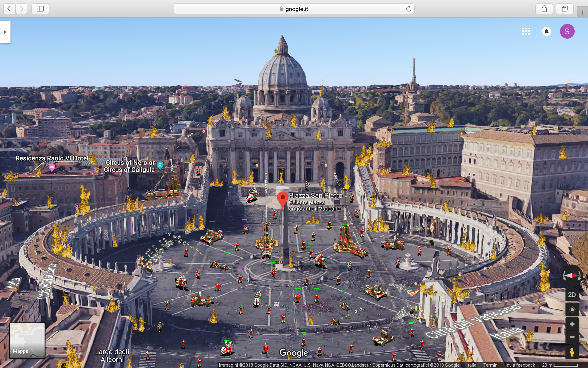Screen dimensions: 588x368
Task: Click the Largo degli Alicorni label
Action: pyautogui.click(x=112, y=356)
